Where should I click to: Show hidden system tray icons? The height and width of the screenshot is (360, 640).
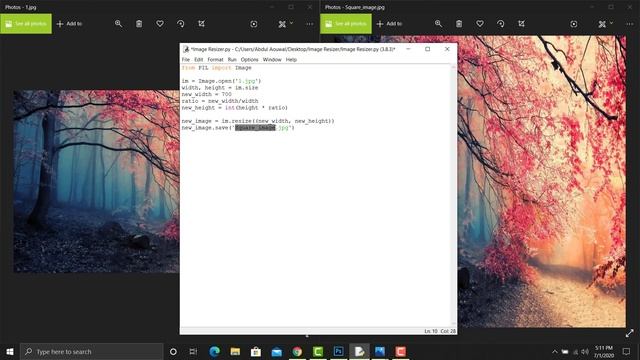(x=555, y=351)
